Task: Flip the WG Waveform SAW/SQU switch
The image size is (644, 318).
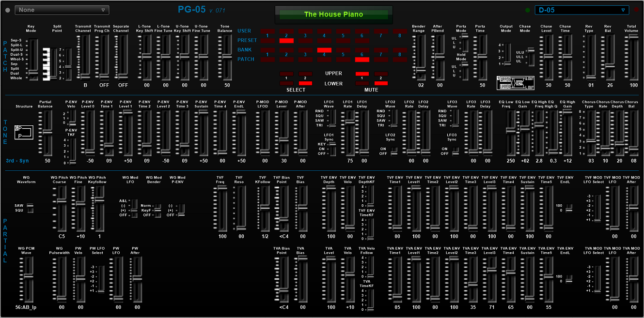Action: [30, 208]
